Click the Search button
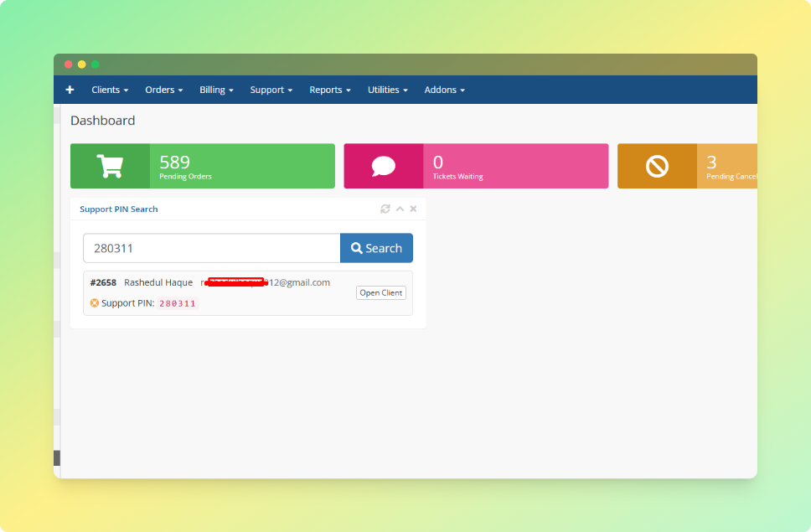The width and height of the screenshot is (811, 532). pos(376,248)
